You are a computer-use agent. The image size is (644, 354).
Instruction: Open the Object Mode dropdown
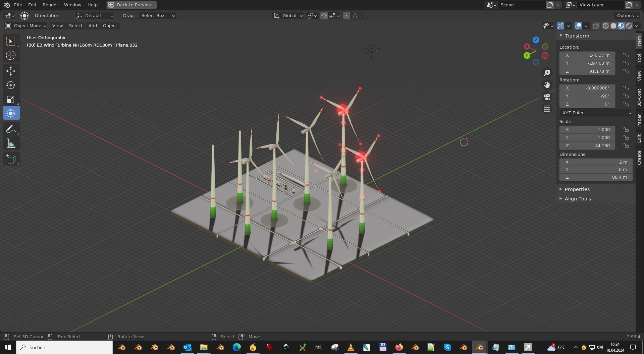point(26,26)
